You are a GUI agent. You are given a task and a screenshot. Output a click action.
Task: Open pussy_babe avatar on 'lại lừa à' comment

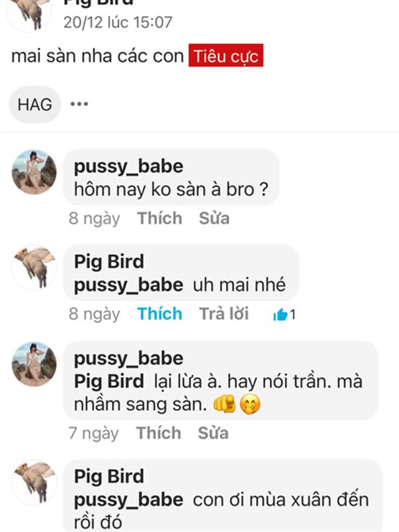[35, 364]
